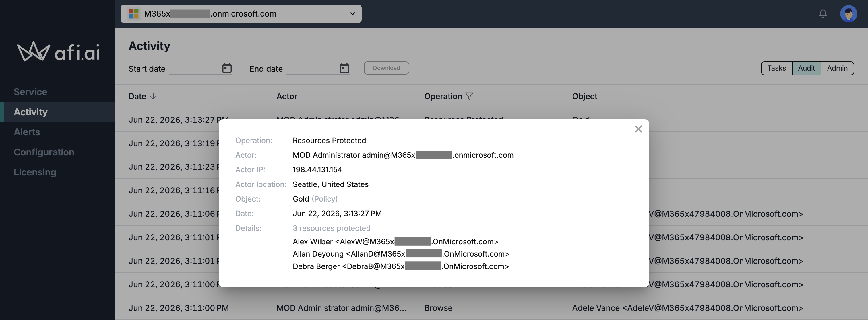Viewport: 868px width, 320px height.
Task: Open the Configuration section in sidebar
Action: coord(44,152)
